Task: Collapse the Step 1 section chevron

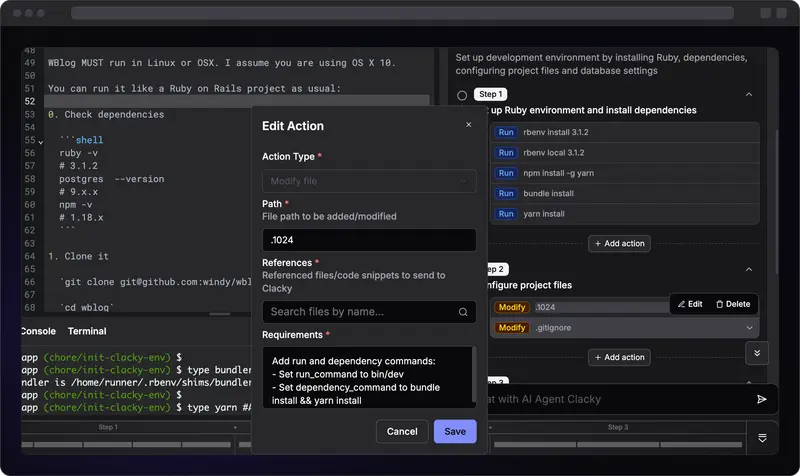Action: [x=749, y=95]
